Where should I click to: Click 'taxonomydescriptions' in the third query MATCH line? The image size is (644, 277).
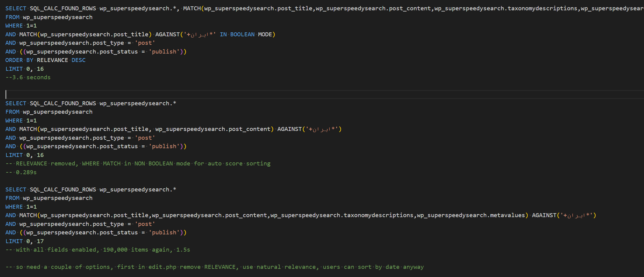(378, 215)
